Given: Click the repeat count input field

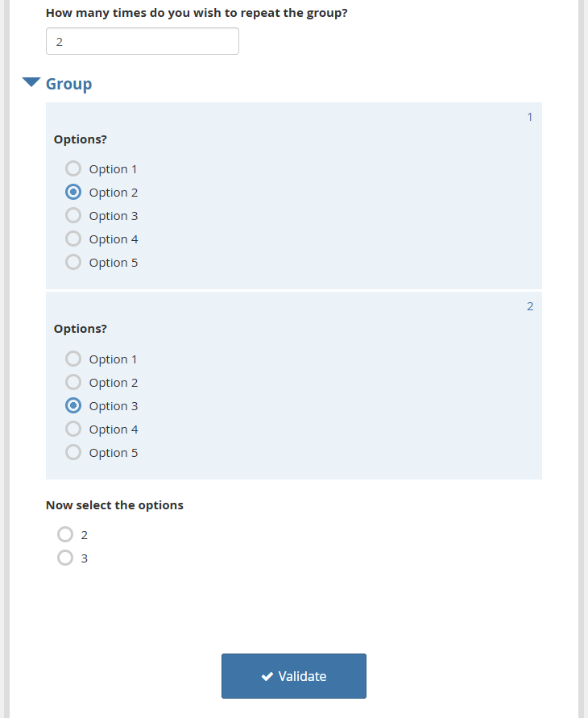Looking at the screenshot, I should click(x=142, y=41).
